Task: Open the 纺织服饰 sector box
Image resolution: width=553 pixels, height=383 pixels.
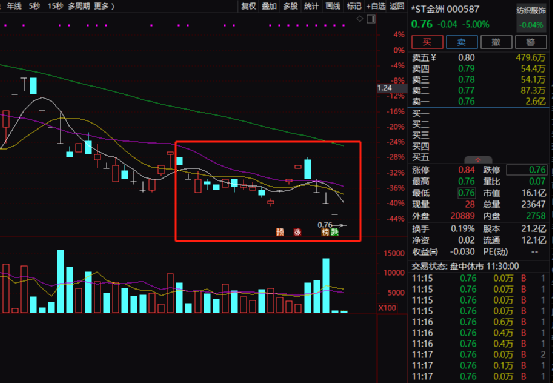Action: click(x=531, y=17)
